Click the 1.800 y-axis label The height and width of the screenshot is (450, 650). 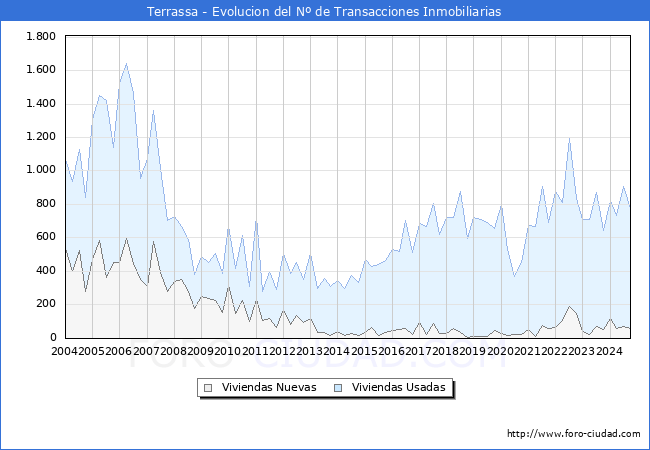(x=41, y=36)
